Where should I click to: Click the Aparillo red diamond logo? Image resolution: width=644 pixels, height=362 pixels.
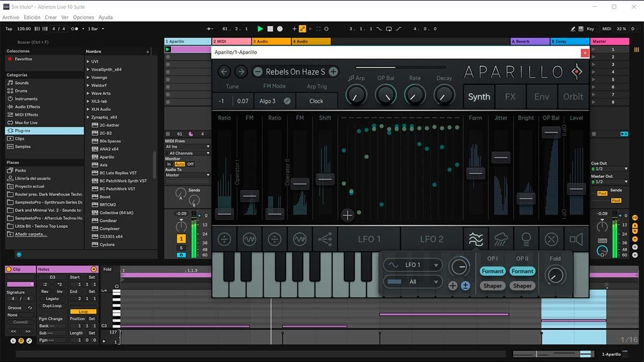(577, 71)
